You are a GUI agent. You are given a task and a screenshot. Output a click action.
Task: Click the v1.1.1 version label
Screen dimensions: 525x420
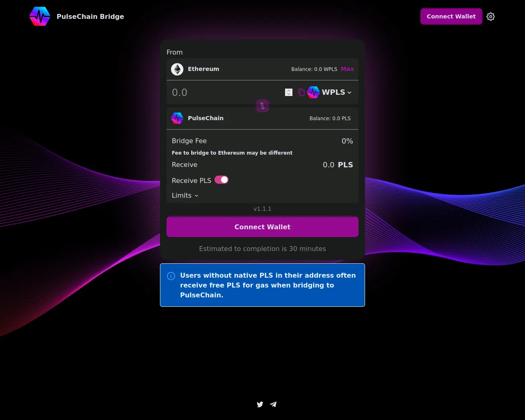(x=262, y=209)
